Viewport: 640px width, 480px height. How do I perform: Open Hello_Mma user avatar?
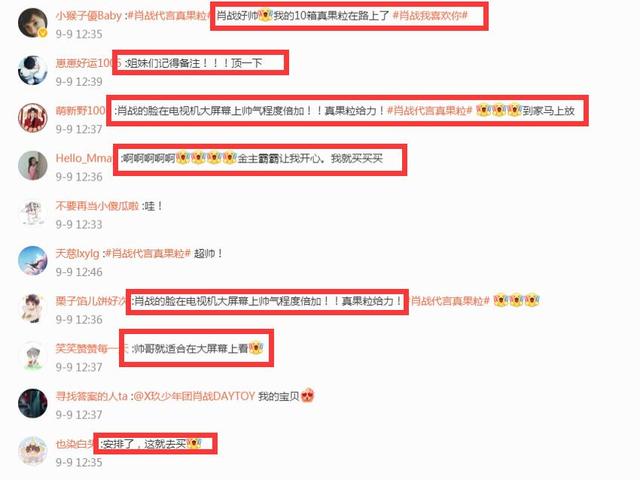coord(33,165)
